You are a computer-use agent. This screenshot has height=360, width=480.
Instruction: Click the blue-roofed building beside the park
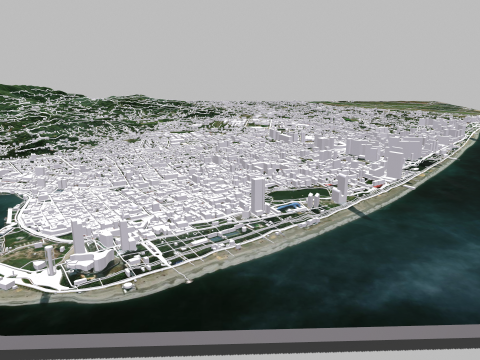pyautogui.click(x=288, y=206)
